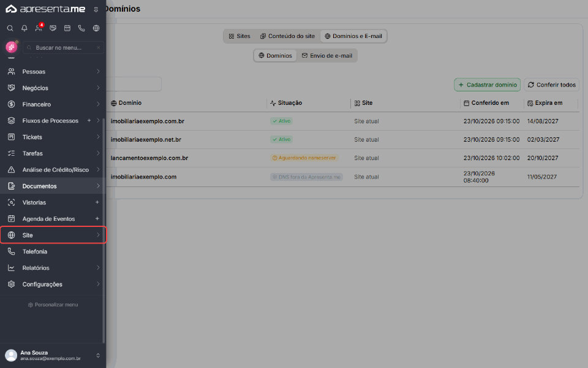Select the Domínios sub-tab

(x=275, y=56)
